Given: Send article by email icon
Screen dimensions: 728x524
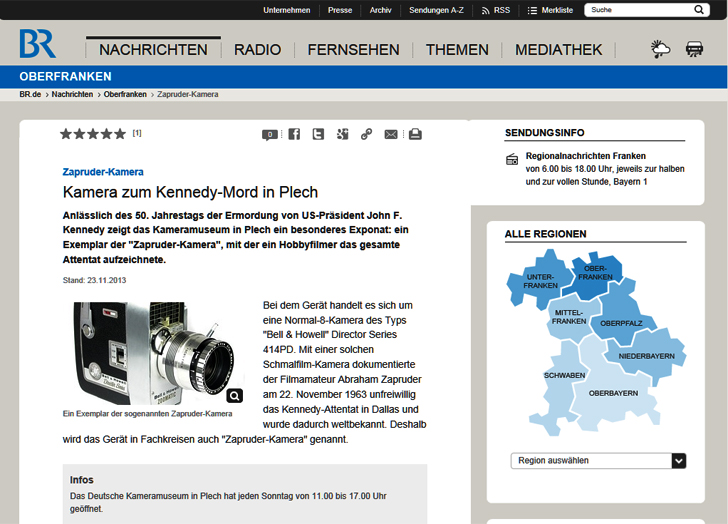Looking at the screenshot, I should tap(391, 134).
